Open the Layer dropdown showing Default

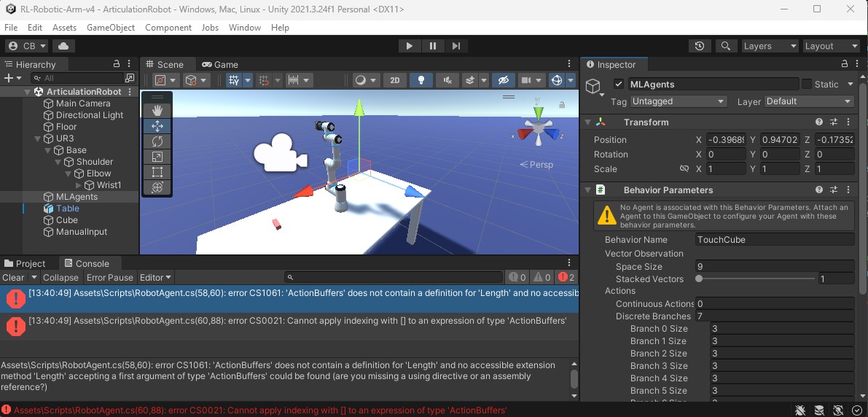pyautogui.click(x=809, y=101)
